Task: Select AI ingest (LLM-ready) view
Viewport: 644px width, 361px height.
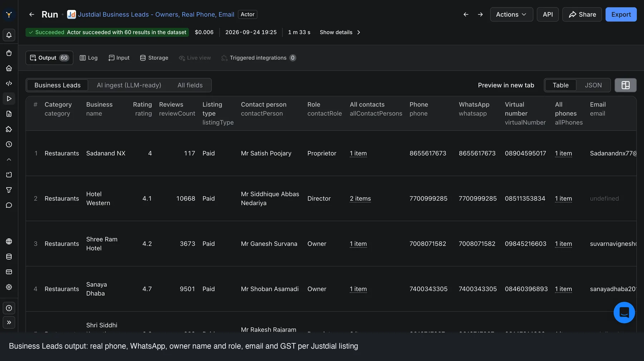Action: 129,85
